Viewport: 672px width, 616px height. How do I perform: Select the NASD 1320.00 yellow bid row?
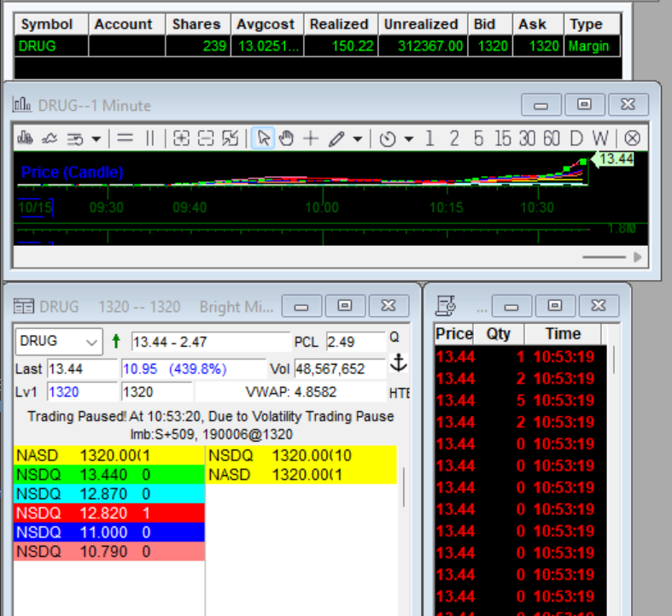[x=108, y=455]
